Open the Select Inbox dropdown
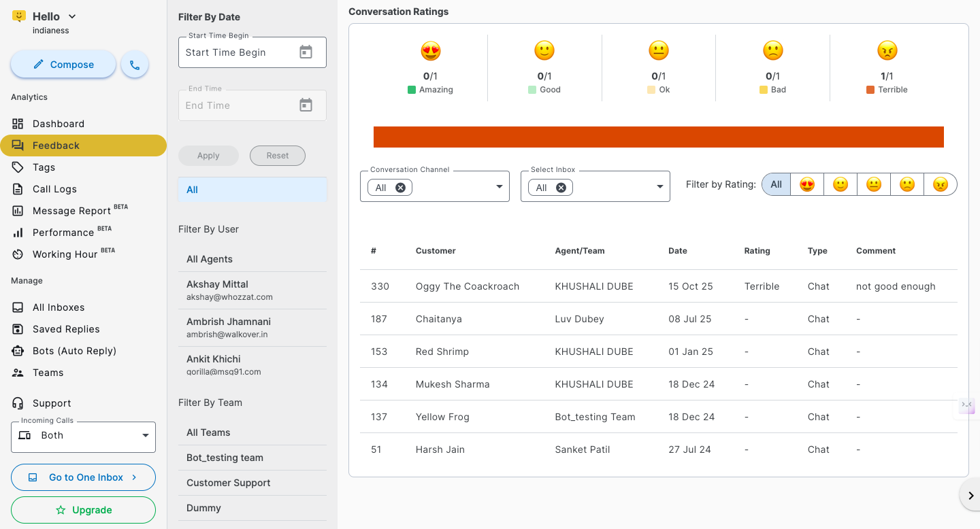 595,186
